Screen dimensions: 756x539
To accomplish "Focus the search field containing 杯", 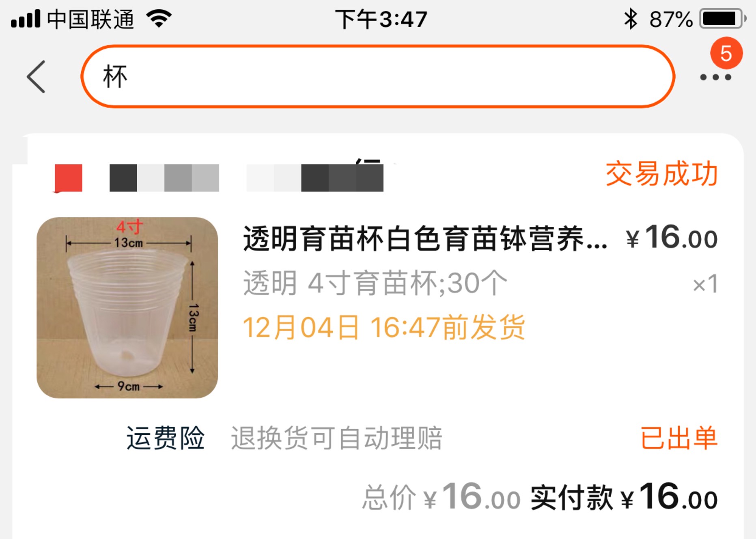I will pyautogui.click(x=377, y=76).
